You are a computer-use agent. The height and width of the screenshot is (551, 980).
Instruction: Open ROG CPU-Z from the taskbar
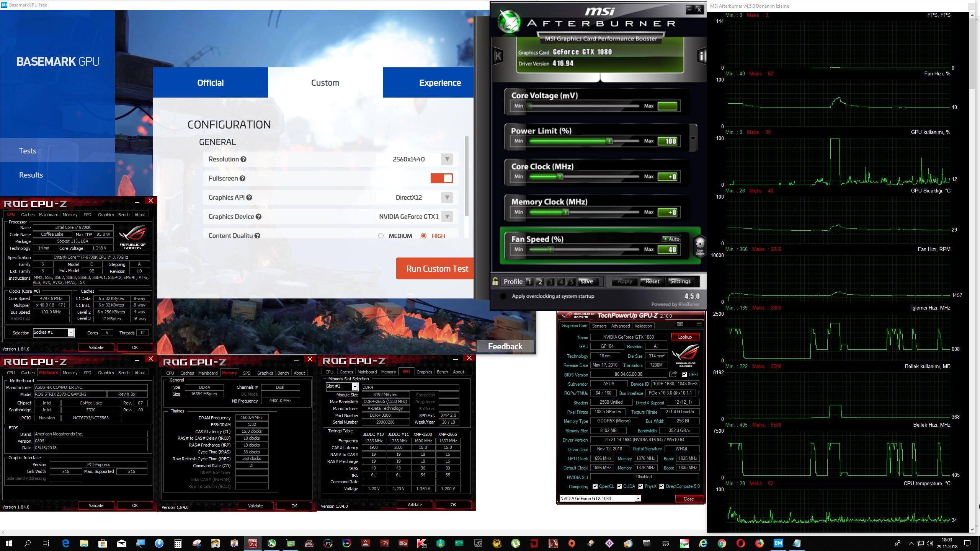pyautogui.click(x=253, y=543)
